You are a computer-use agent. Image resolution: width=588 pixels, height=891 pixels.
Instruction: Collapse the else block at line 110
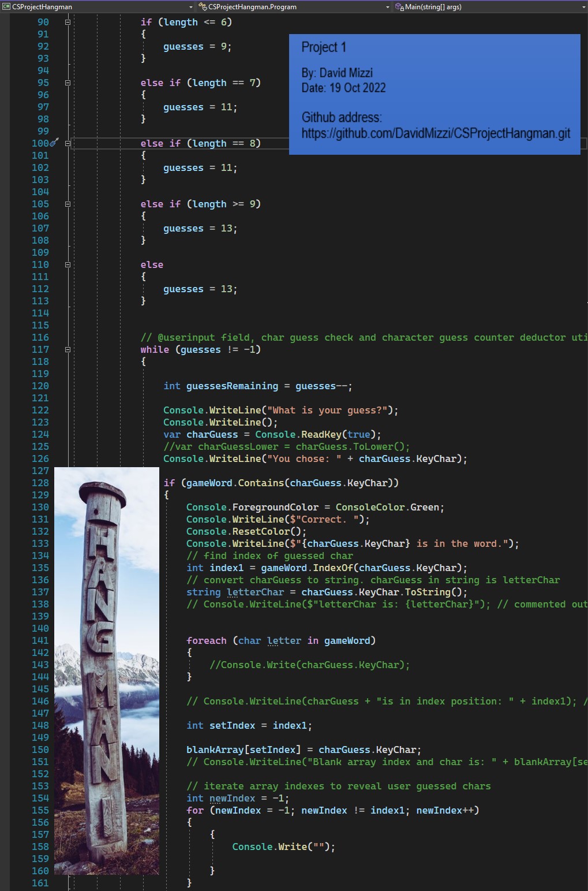pos(66,264)
